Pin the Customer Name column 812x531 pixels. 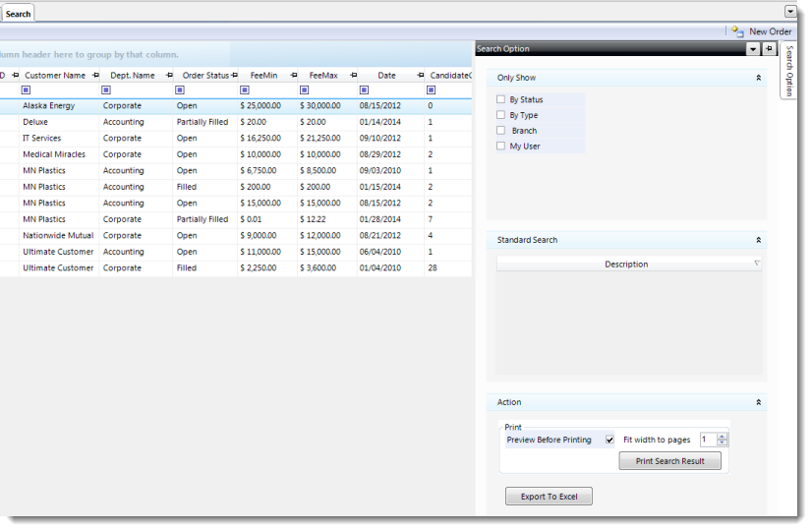click(x=95, y=76)
